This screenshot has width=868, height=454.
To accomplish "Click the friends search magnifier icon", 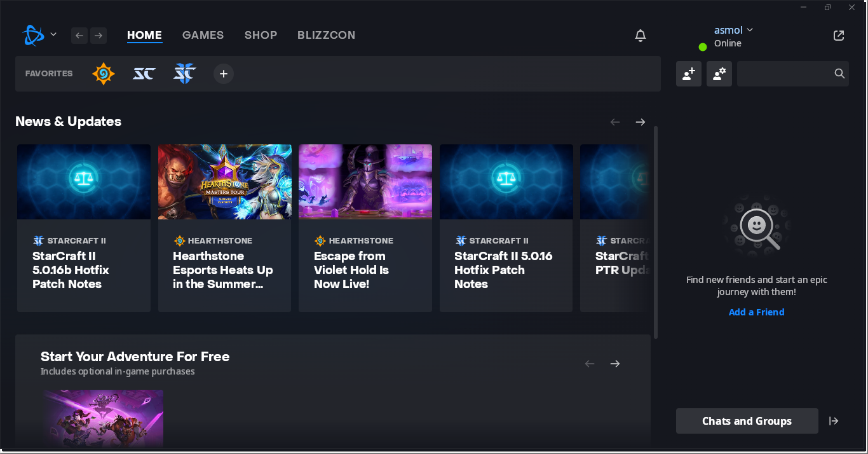I will [x=839, y=74].
